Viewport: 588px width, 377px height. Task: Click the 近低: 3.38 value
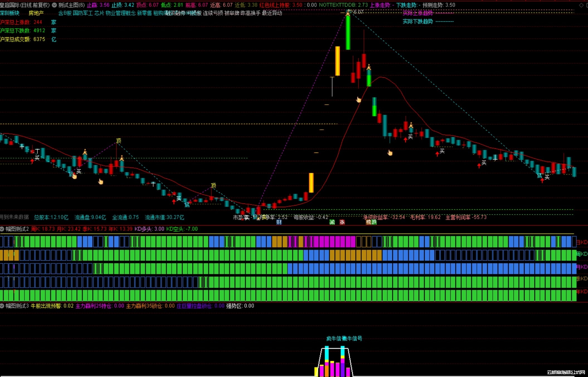(x=246, y=5)
